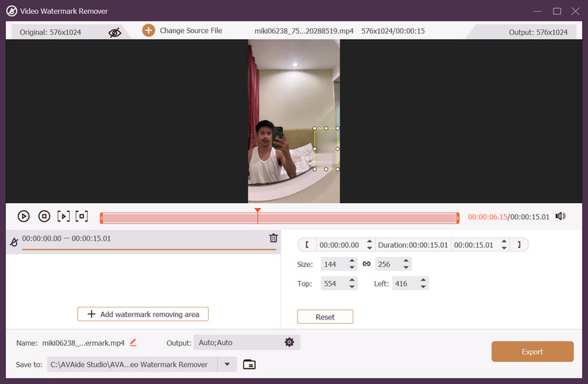Maximize the Video Watermark Remover window
Screen dimensions: 588x384
coord(557,11)
